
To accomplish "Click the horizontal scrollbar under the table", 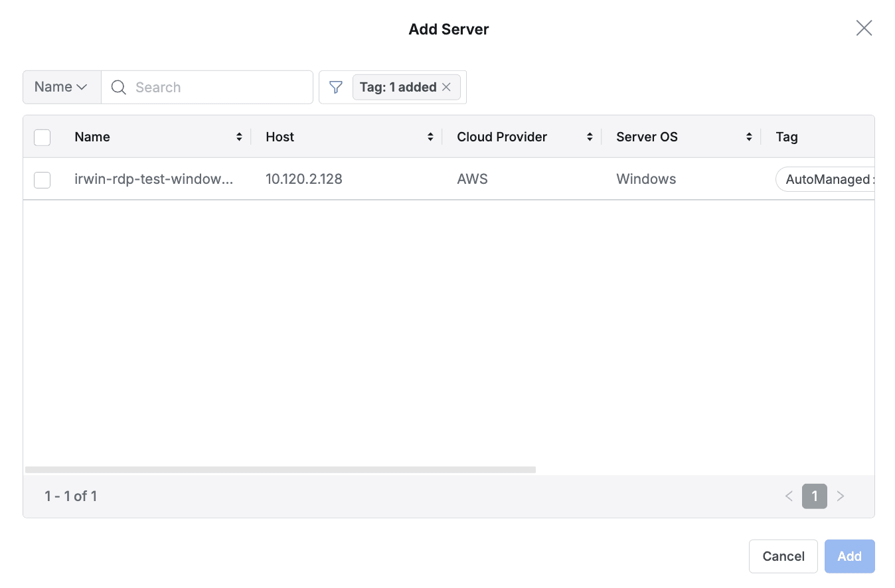I will click(279, 469).
